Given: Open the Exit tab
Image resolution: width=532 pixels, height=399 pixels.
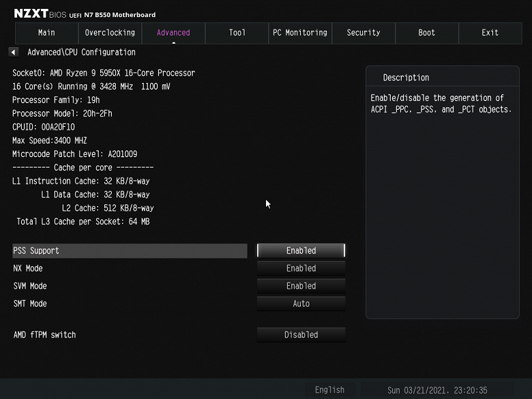Looking at the screenshot, I should pos(490,33).
